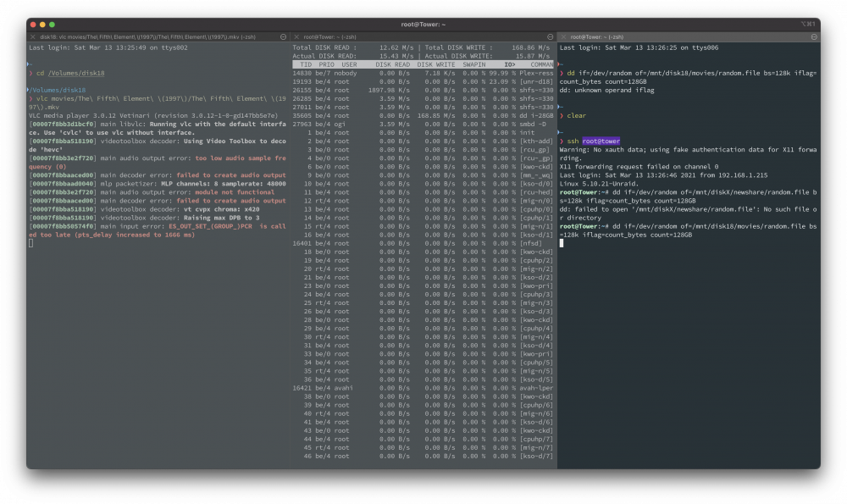Click the TID column header
847x504 pixels.
[x=306, y=64]
